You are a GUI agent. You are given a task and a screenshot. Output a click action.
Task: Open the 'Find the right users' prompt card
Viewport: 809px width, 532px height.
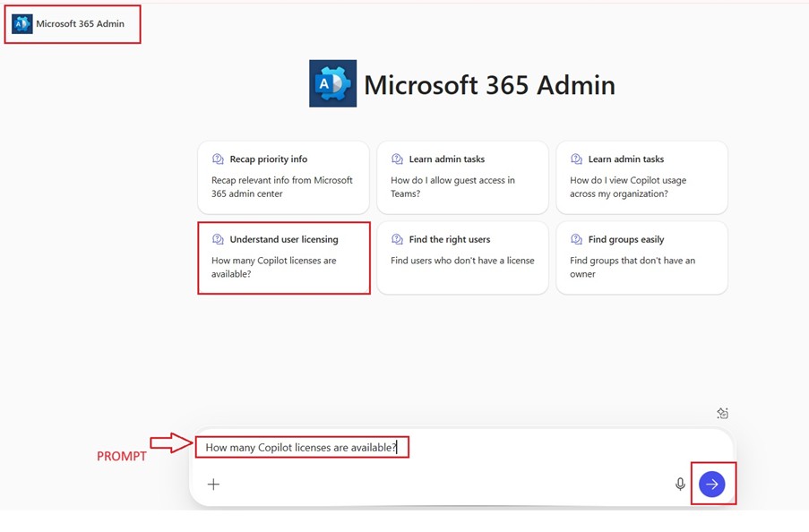coord(462,257)
